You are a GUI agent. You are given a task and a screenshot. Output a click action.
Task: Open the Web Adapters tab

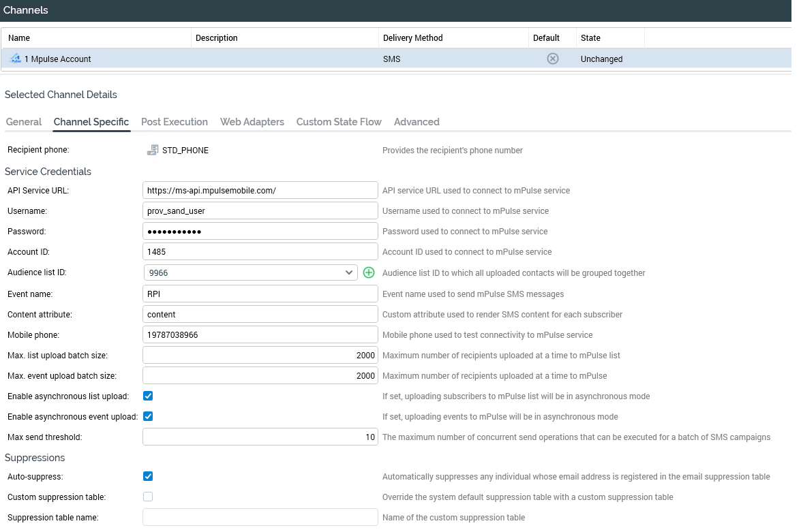pyautogui.click(x=252, y=122)
